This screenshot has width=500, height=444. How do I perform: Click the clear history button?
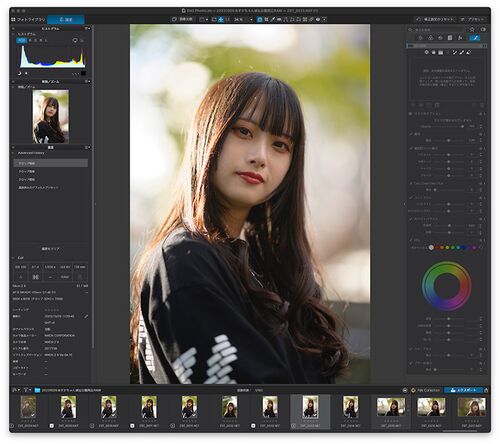click(x=51, y=249)
